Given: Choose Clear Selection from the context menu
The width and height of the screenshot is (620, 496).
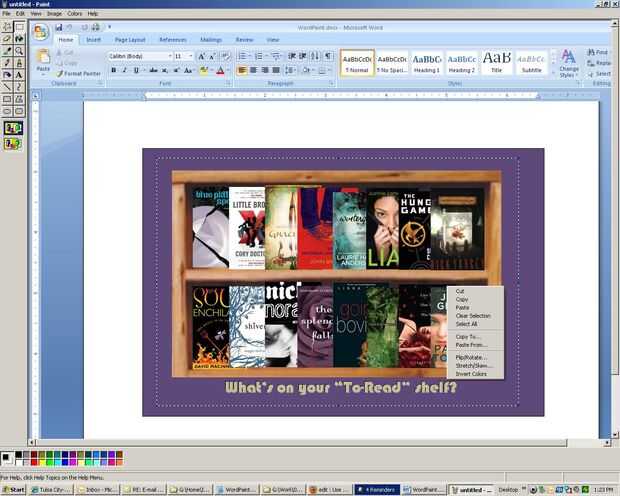Looking at the screenshot, I should point(475,316).
